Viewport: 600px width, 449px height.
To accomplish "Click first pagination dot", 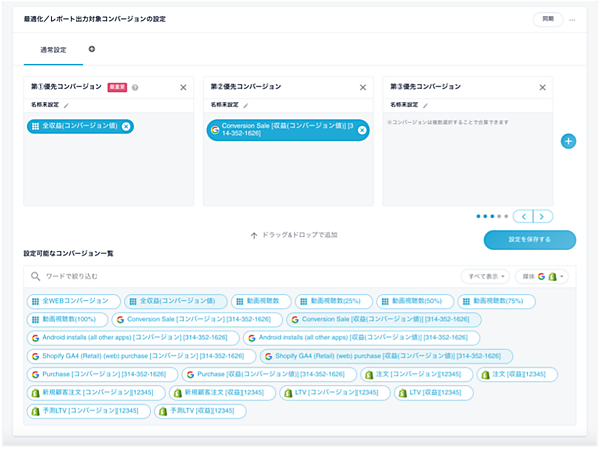I will [478, 217].
